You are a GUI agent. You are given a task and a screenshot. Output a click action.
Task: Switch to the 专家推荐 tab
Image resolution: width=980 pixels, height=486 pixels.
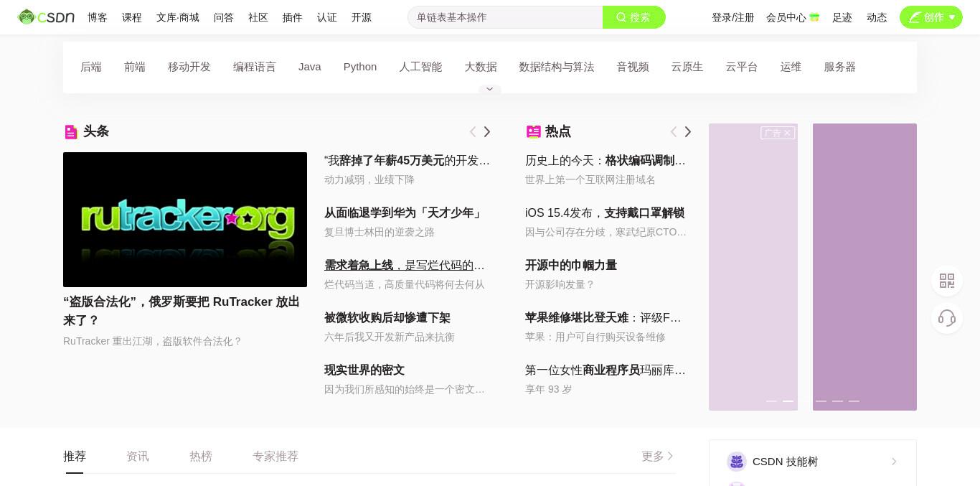275,457
